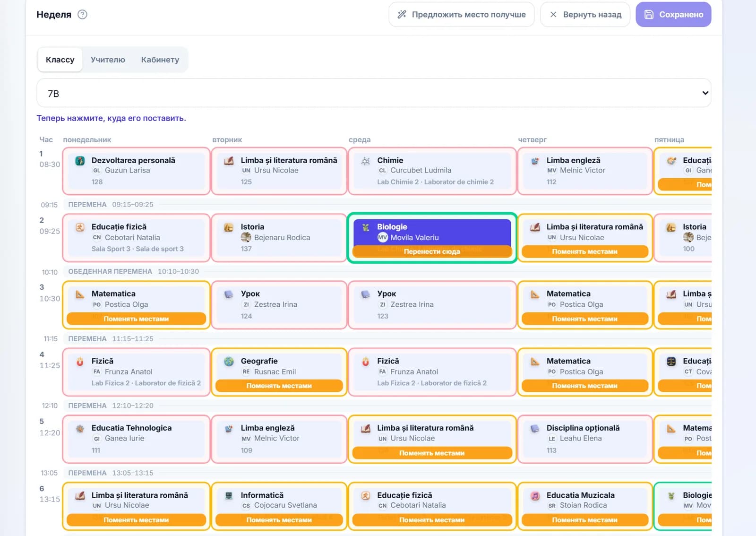Click Поменять местами under Educatia Muzicala
This screenshot has height=536, width=756.
pyautogui.click(x=585, y=520)
